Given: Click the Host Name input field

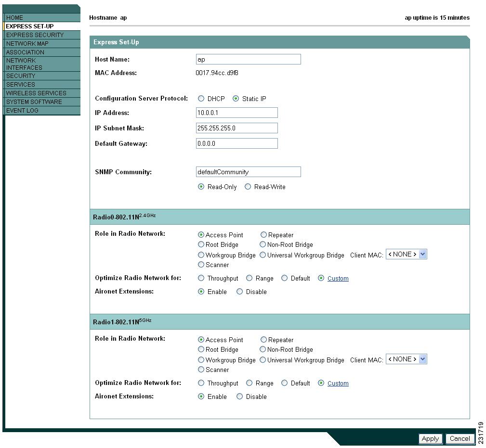Looking at the screenshot, I should (248, 59).
